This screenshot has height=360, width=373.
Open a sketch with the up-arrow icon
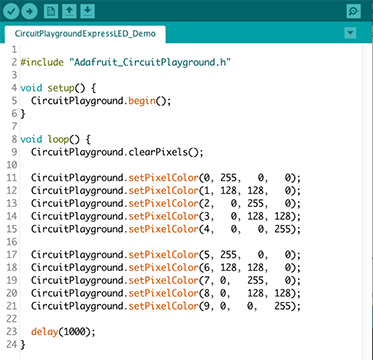[69, 11]
